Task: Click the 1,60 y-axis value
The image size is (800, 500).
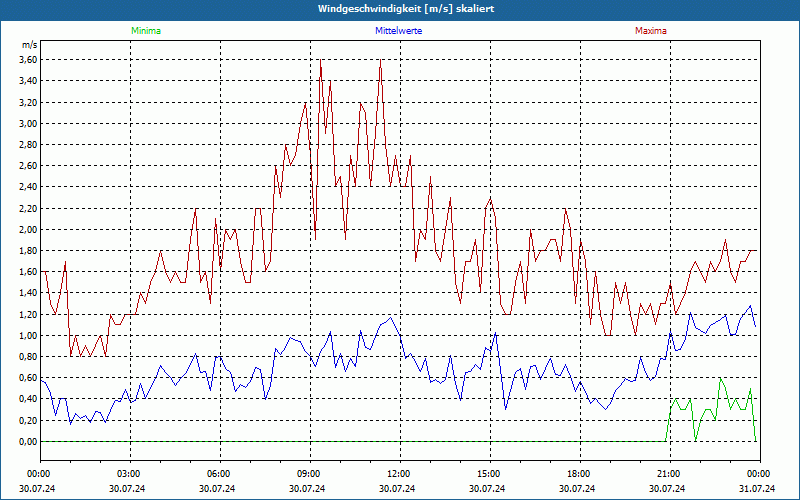Action: [x=28, y=271]
